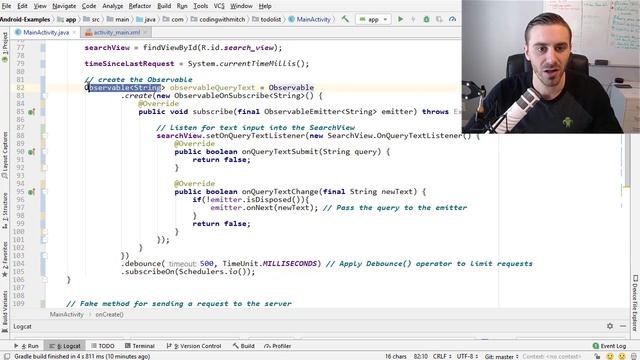
Task: Click the lock read-only icon in the status bar
Action: (x=597, y=356)
